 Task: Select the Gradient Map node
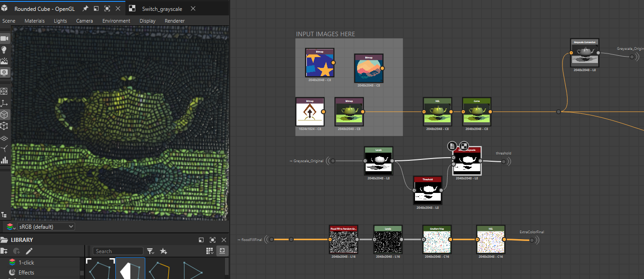(x=437, y=240)
